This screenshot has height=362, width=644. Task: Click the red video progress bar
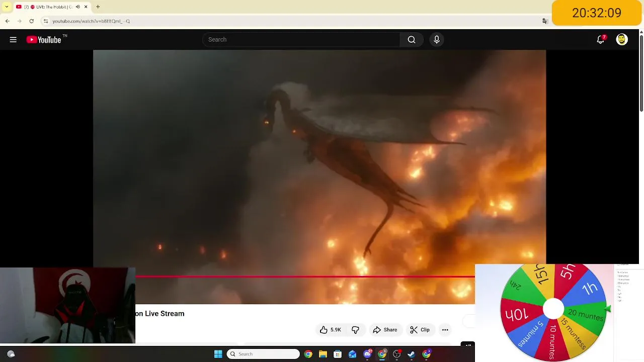pyautogui.click(x=305, y=277)
